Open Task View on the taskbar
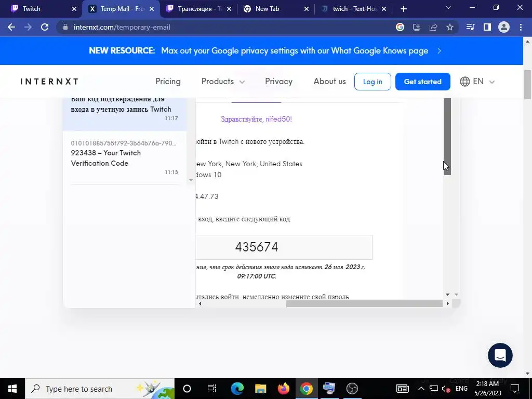 (x=212, y=389)
